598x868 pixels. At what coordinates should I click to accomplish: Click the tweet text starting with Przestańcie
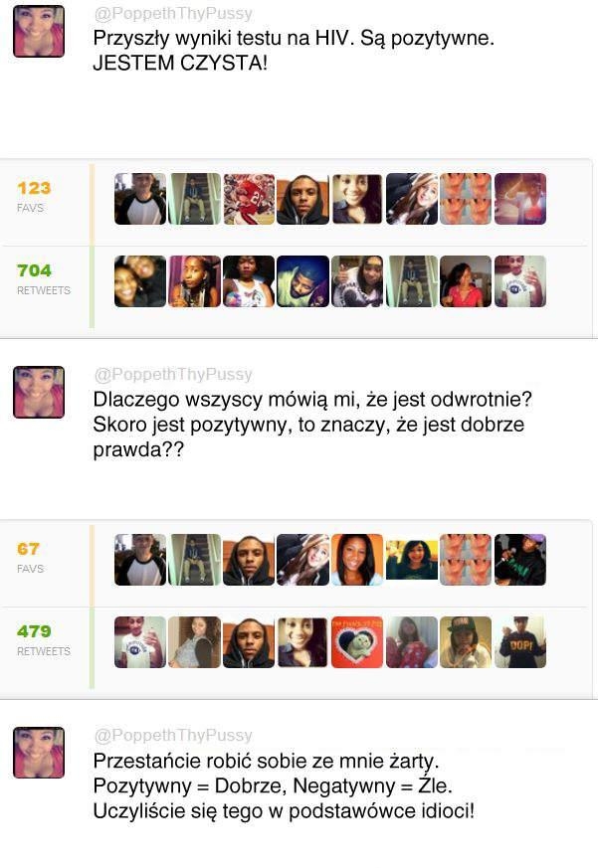[x=284, y=786]
